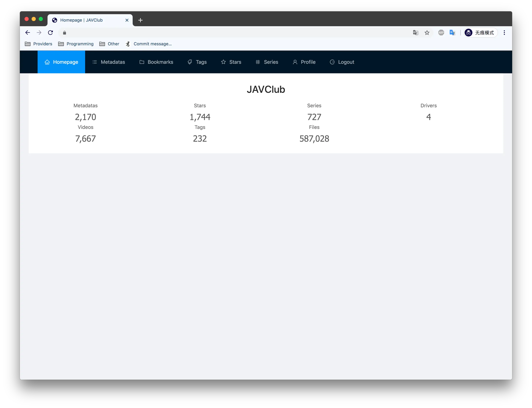Screen dimensions: 532x408
Task: Click the ABP adblocker extension icon
Action: pyautogui.click(x=441, y=33)
